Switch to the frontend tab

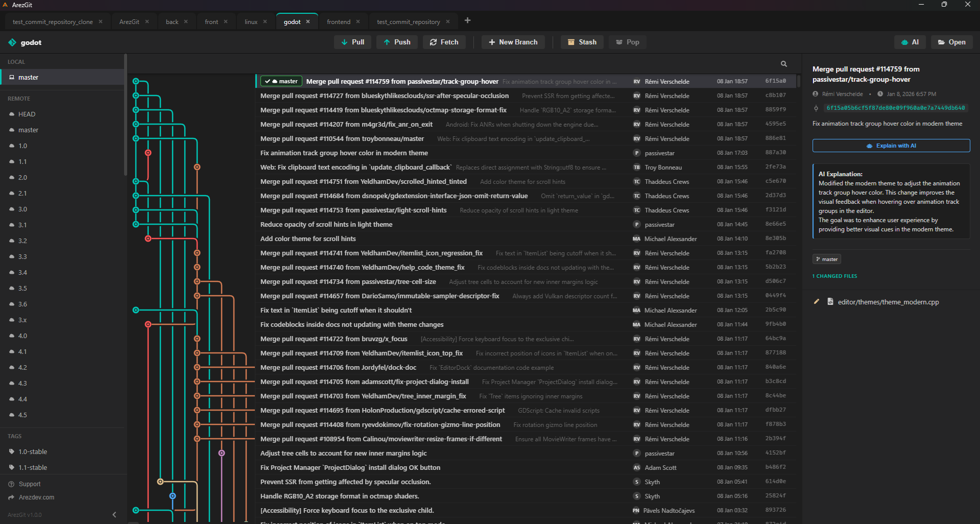[x=338, y=21]
